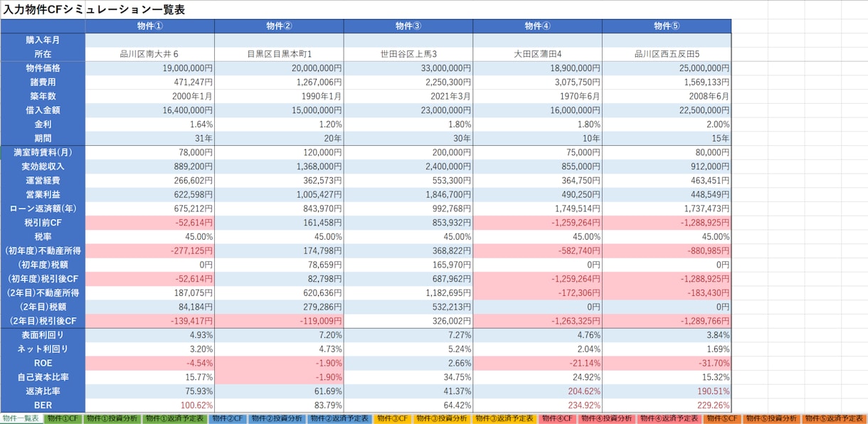868x424 pixels.
Task: Select the 返済比率 value 204.62%
Action: coord(538,391)
